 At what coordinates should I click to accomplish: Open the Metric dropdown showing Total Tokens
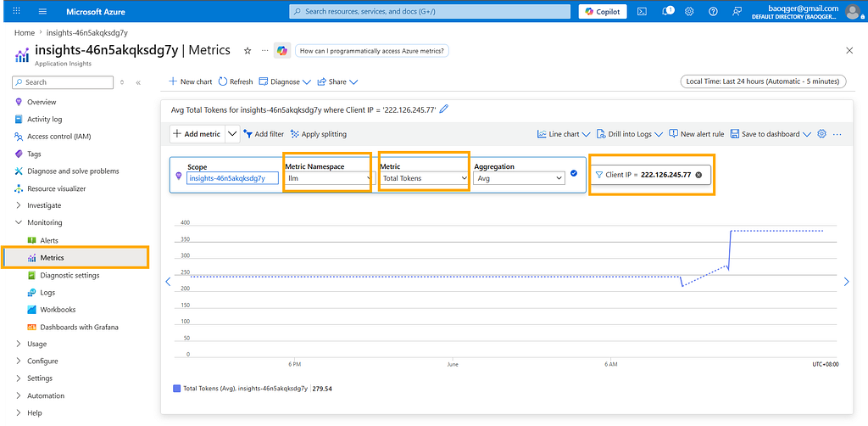[x=425, y=178]
